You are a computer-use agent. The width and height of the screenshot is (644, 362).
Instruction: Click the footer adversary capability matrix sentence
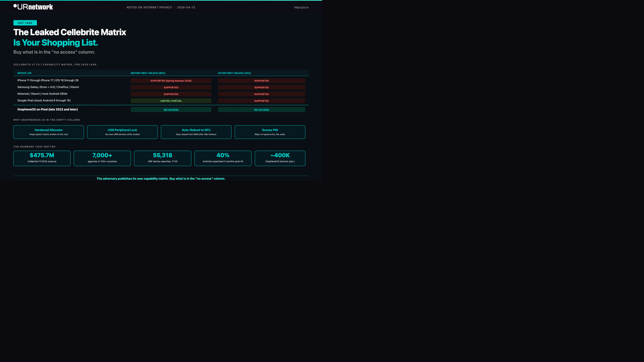point(161,179)
